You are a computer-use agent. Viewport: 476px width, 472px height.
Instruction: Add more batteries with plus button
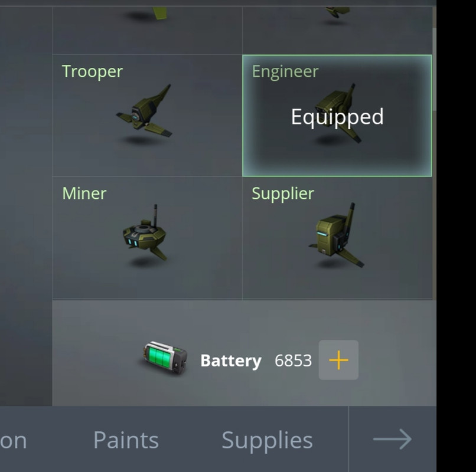338,360
